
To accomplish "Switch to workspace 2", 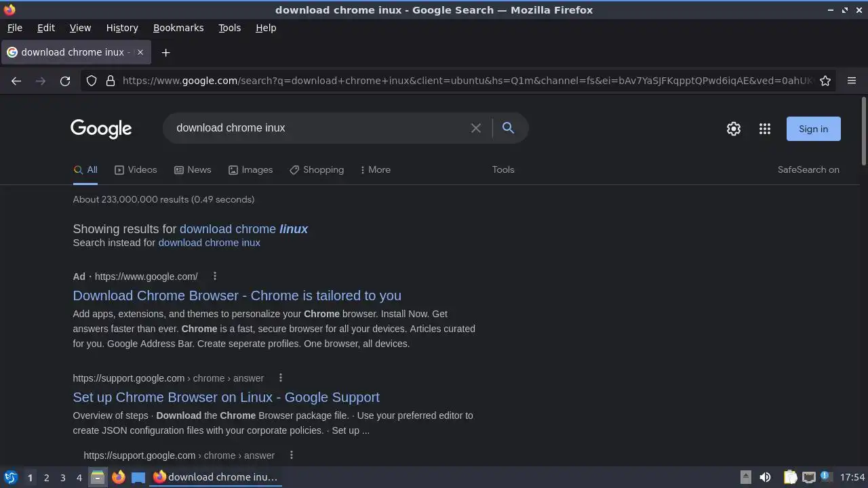I will click(x=46, y=477).
